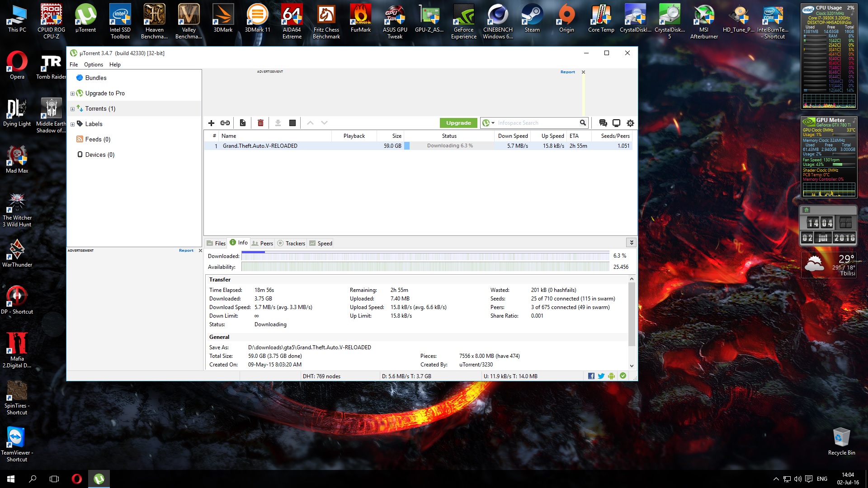Click the Remote monitor icon in toolbar
Screen dimensions: 868x488
(616, 123)
